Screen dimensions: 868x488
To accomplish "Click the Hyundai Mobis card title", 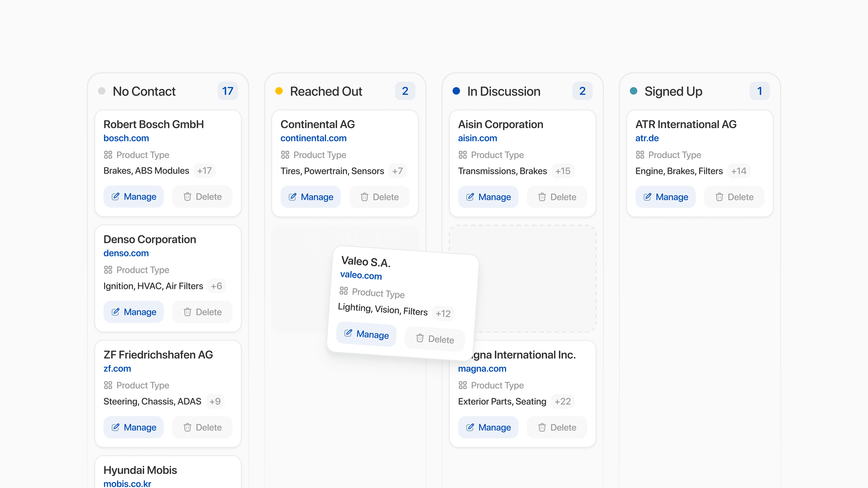I will pos(140,470).
